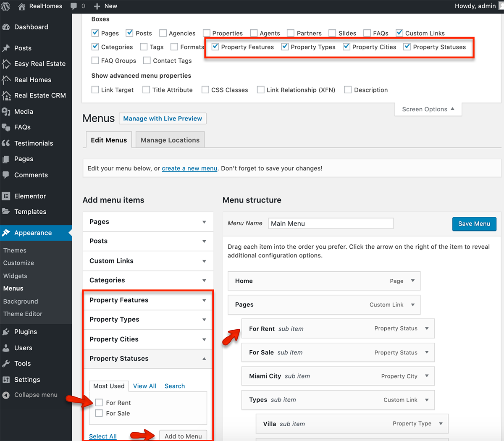This screenshot has height=441, width=504.
Task: Expand the Property Features section
Action: click(148, 300)
